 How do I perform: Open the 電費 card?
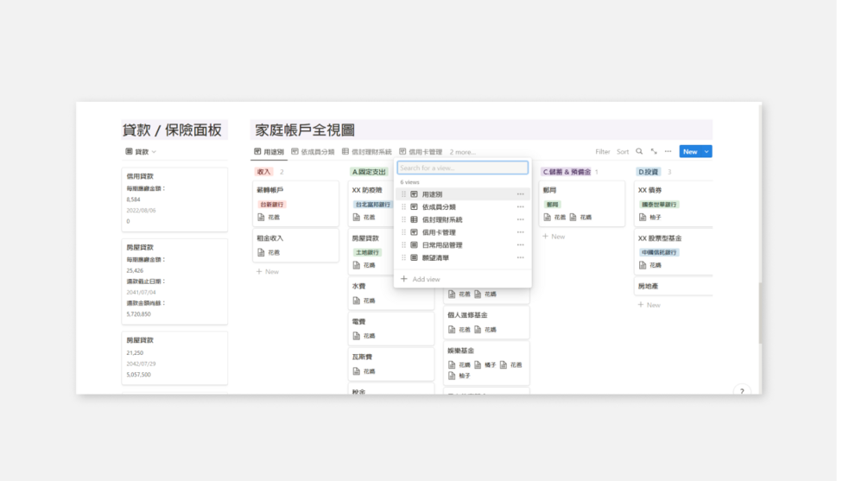[391, 328]
